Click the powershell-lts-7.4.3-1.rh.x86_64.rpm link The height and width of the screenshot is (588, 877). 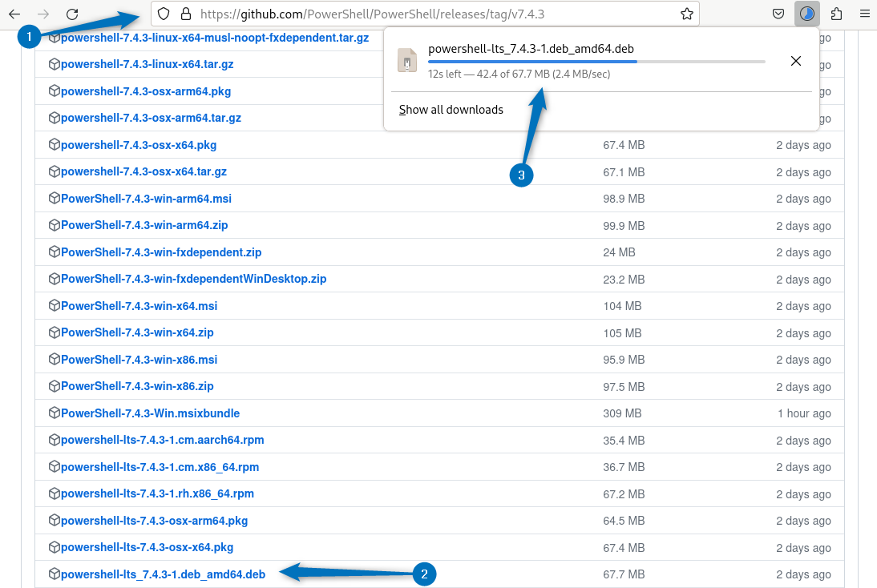point(157,493)
